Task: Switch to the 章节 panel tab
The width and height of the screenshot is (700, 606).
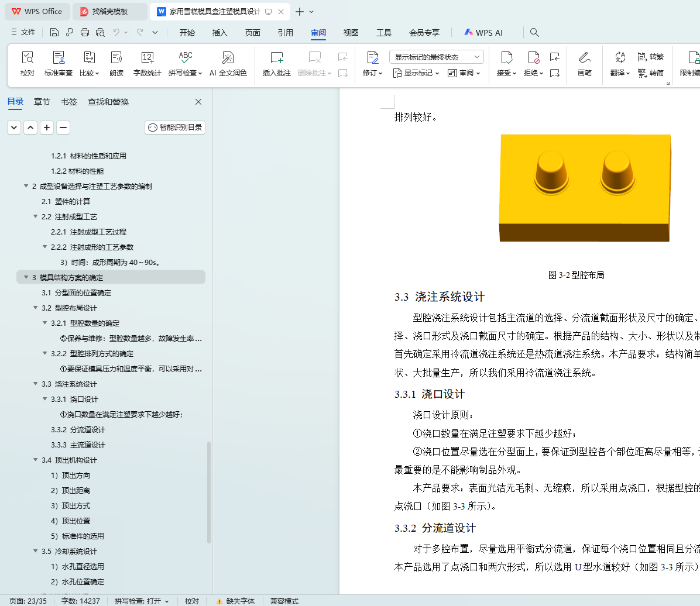Action: click(42, 102)
